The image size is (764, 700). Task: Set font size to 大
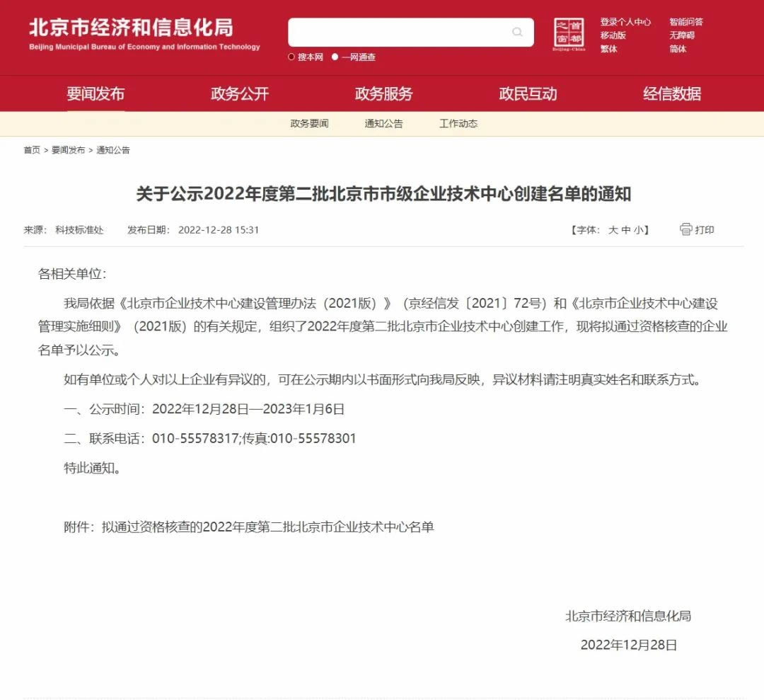point(613,230)
